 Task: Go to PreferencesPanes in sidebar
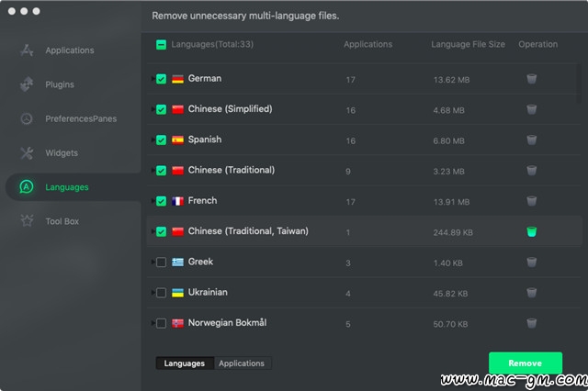tap(80, 118)
